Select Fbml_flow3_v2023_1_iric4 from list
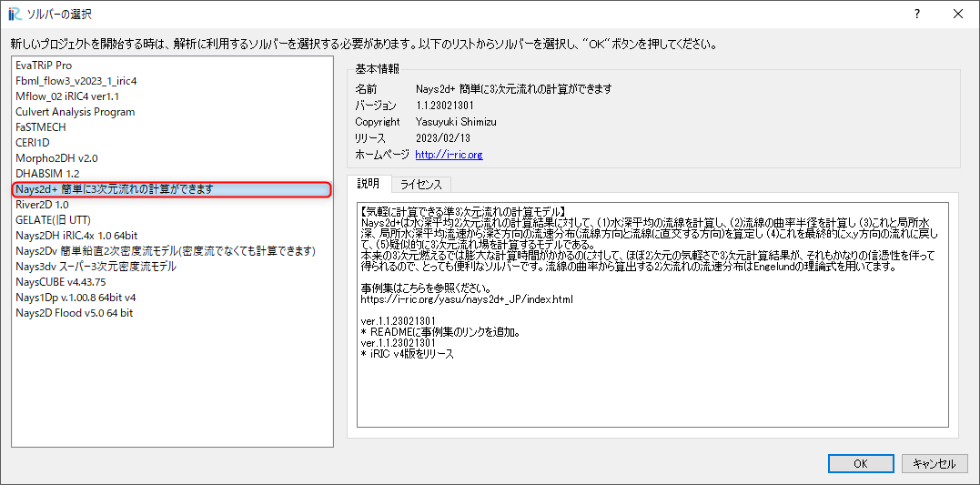 pos(76,81)
